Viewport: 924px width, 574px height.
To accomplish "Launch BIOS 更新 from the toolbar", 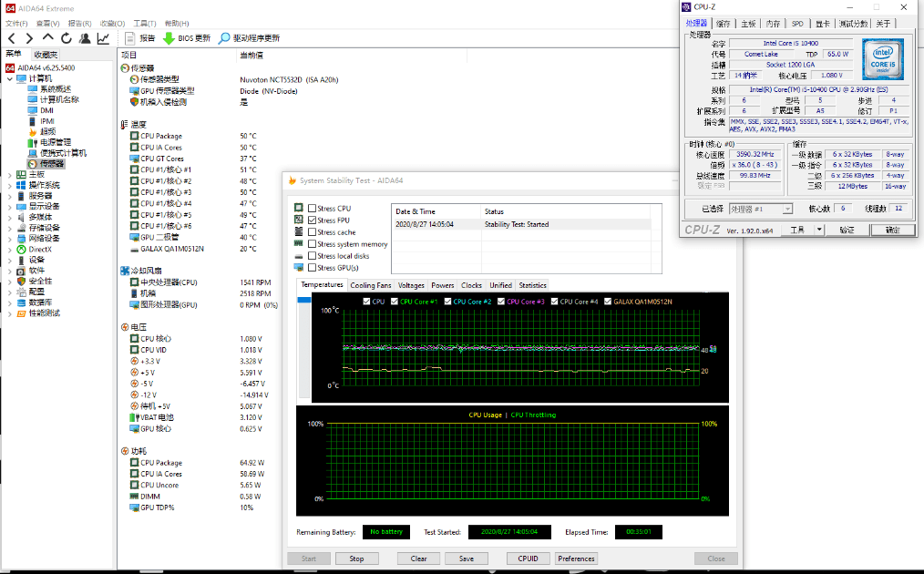I will coord(186,38).
